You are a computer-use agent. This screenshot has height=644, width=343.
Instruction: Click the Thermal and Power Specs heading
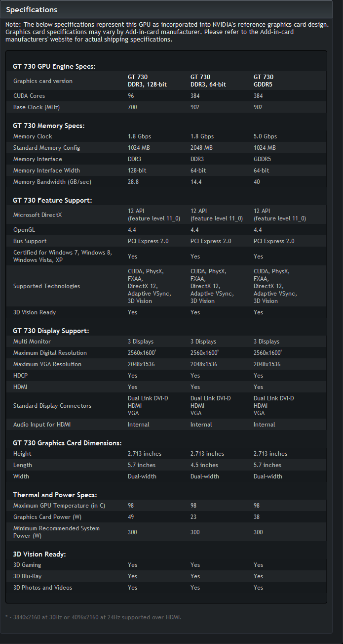(55, 495)
